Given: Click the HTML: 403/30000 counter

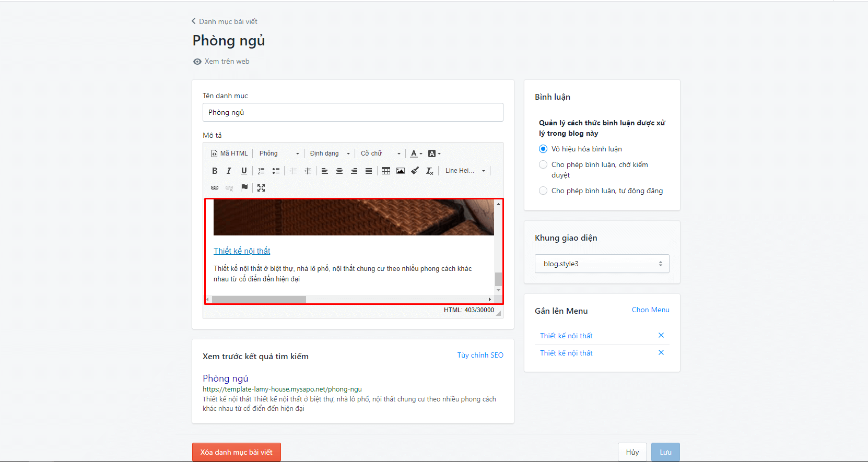Looking at the screenshot, I should (x=469, y=310).
